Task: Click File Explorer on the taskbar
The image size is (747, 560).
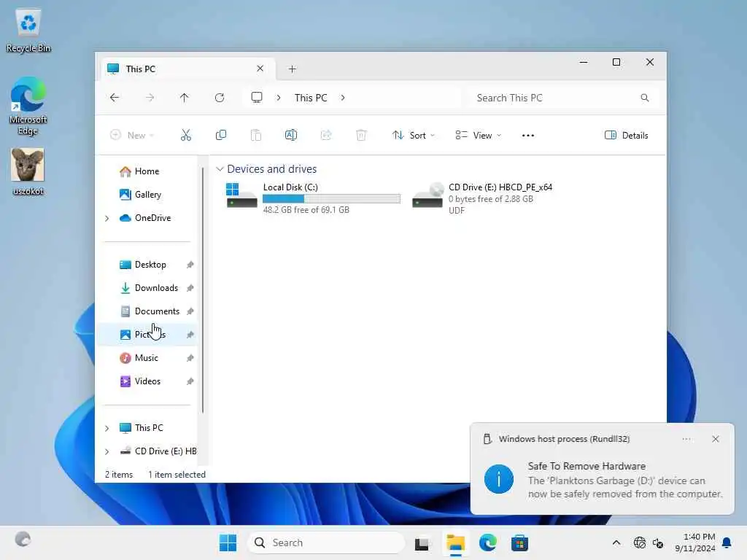Action: pyautogui.click(x=455, y=543)
